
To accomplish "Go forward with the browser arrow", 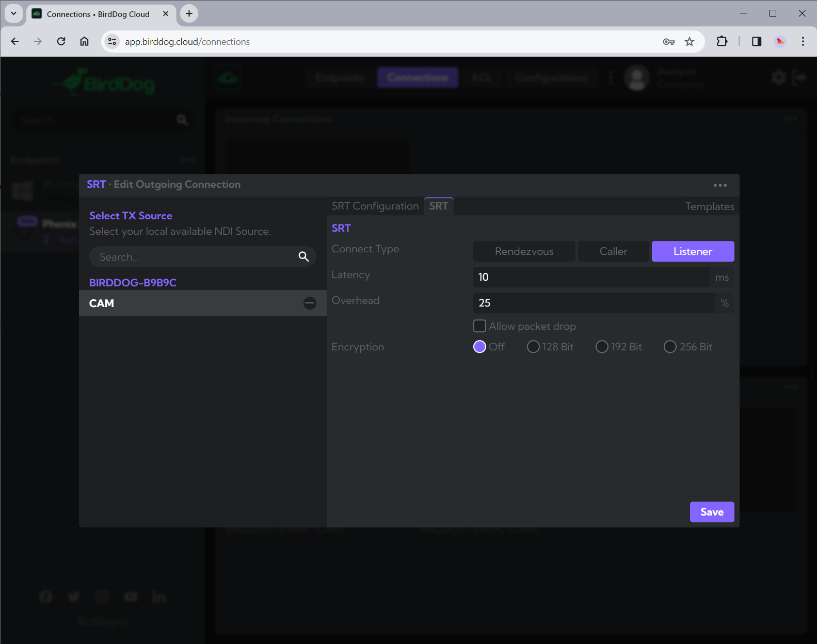I will pyautogui.click(x=38, y=41).
